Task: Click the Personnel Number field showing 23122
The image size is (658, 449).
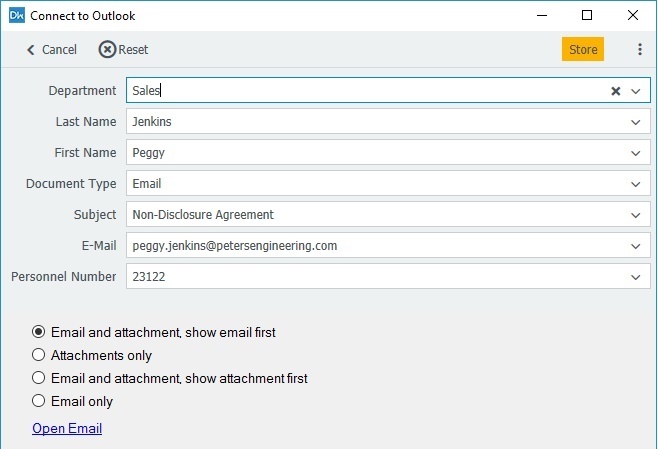Action: (x=370, y=277)
